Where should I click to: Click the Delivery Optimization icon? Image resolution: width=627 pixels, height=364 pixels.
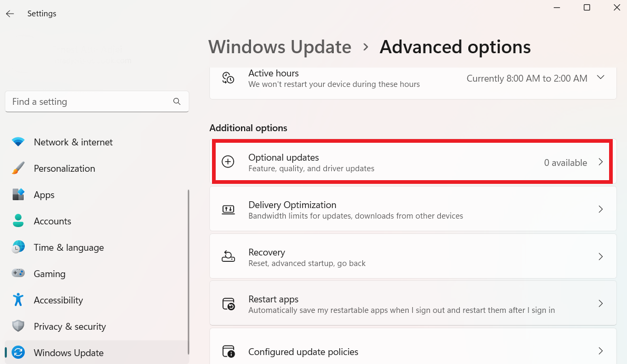click(228, 210)
